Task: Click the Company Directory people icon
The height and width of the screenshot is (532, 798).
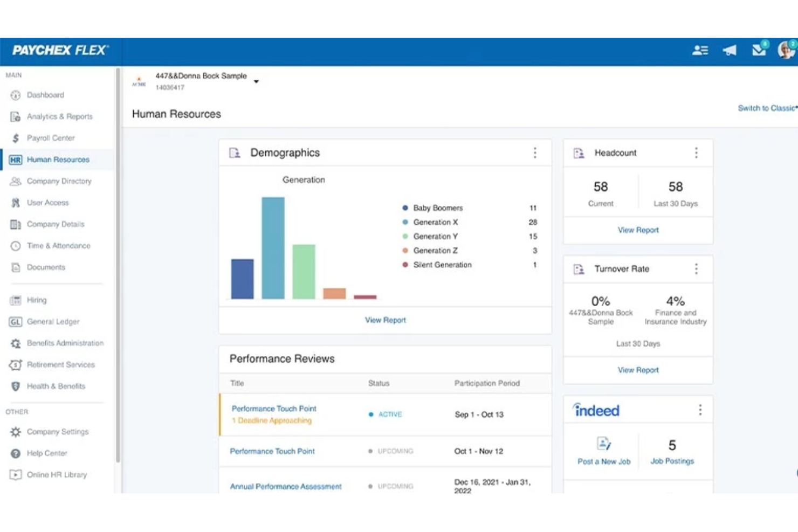Action: [16, 181]
